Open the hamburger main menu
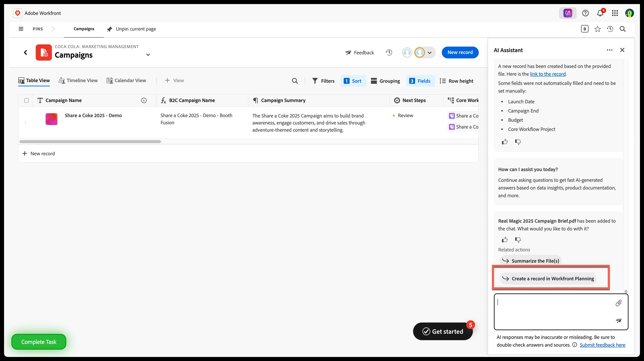The height and width of the screenshot is (361, 644). (x=21, y=29)
